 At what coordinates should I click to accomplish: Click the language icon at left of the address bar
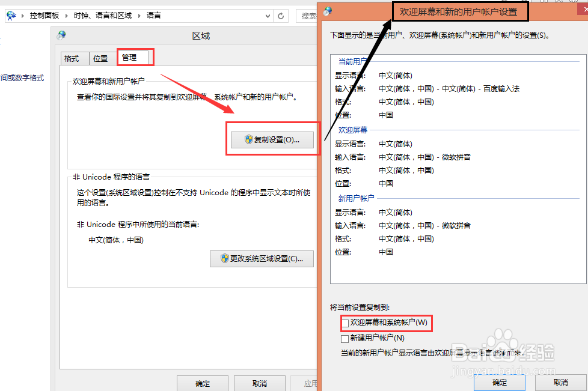point(11,16)
